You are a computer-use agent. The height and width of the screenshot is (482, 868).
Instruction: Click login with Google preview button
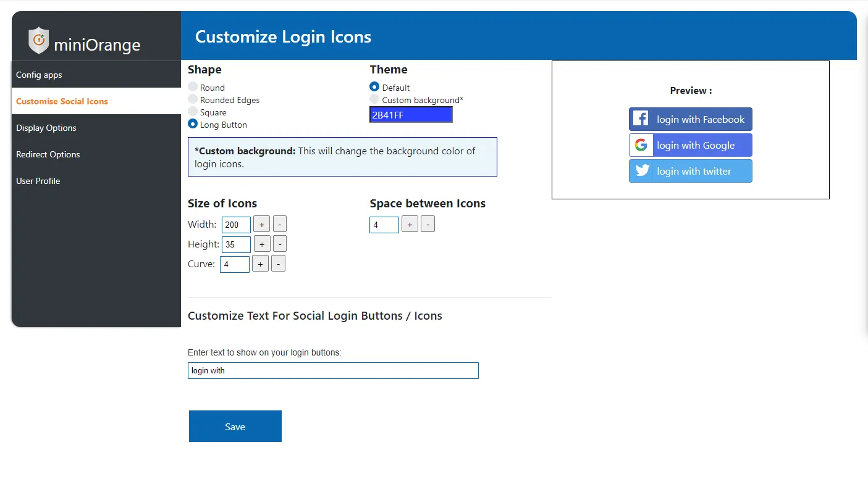click(x=691, y=145)
